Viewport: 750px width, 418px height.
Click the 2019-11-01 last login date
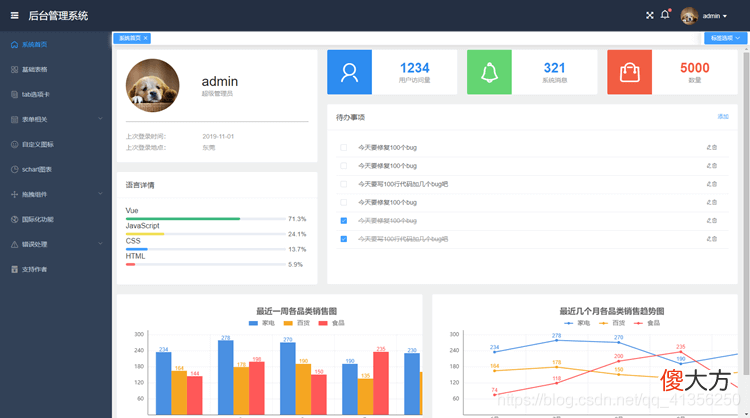click(x=218, y=137)
